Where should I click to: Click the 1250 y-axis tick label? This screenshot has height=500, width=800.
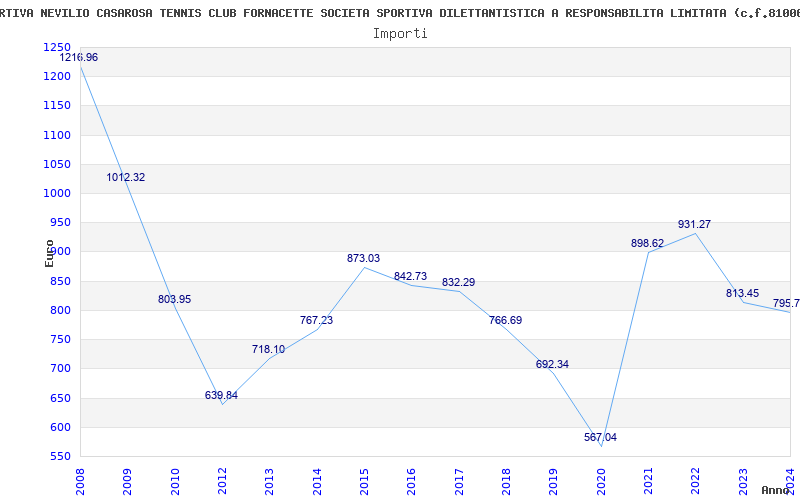(x=57, y=47)
